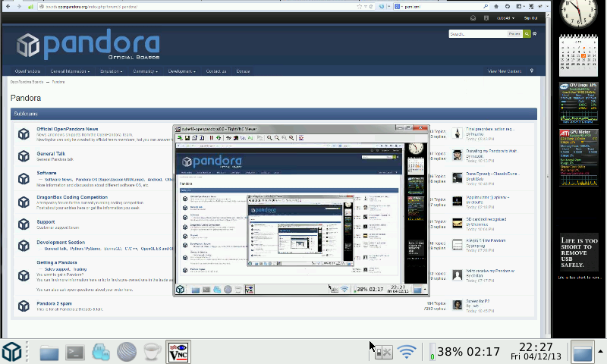Click cube icon beside Software subforum

(24, 179)
